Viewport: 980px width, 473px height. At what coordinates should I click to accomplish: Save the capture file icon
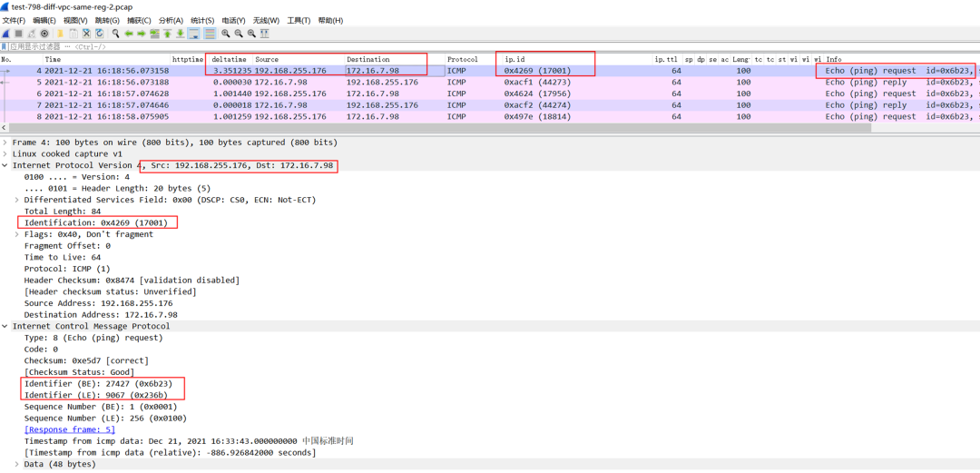pyautogui.click(x=73, y=34)
